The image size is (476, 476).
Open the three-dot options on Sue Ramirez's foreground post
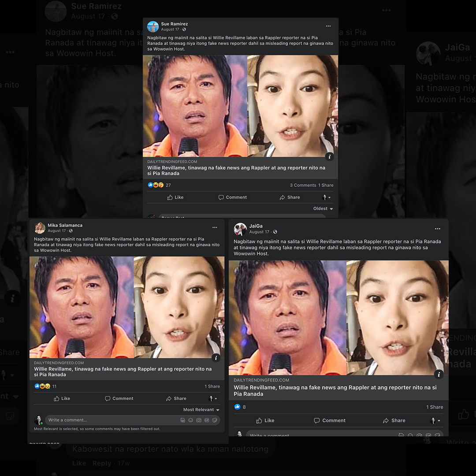coord(328,26)
